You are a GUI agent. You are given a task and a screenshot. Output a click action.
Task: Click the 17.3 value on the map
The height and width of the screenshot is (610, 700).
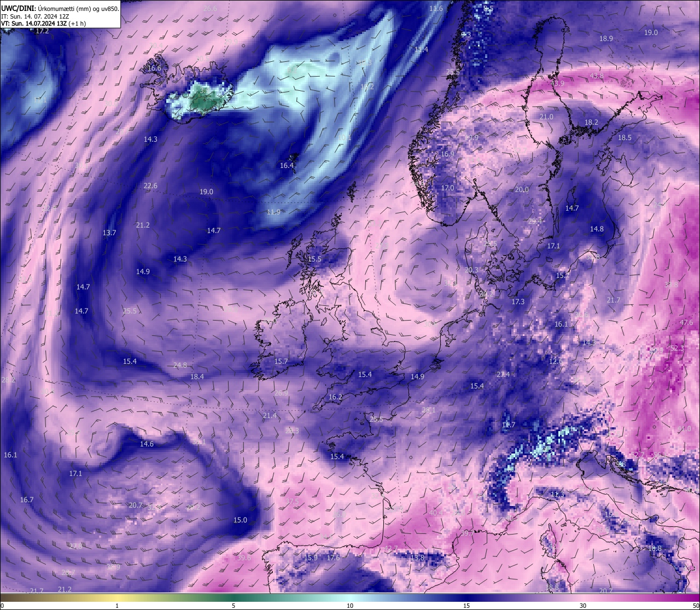pos(518,302)
